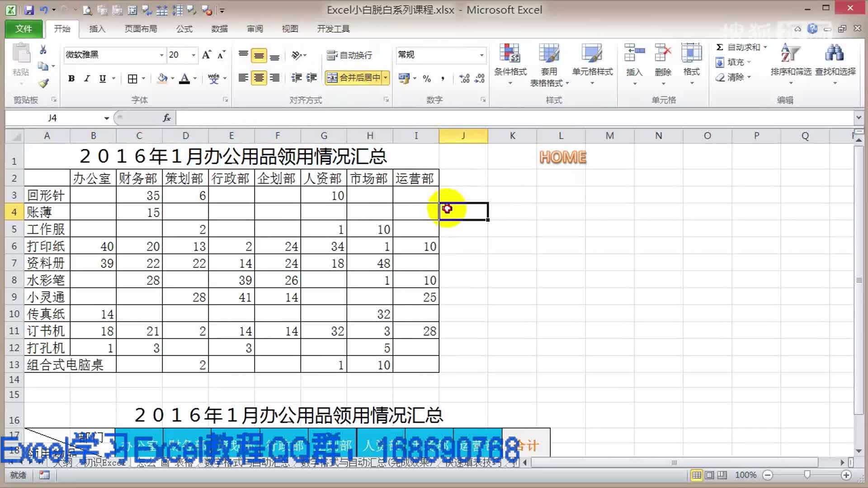868x488 pixels.
Task: Toggle italic formatting
Action: [87, 79]
